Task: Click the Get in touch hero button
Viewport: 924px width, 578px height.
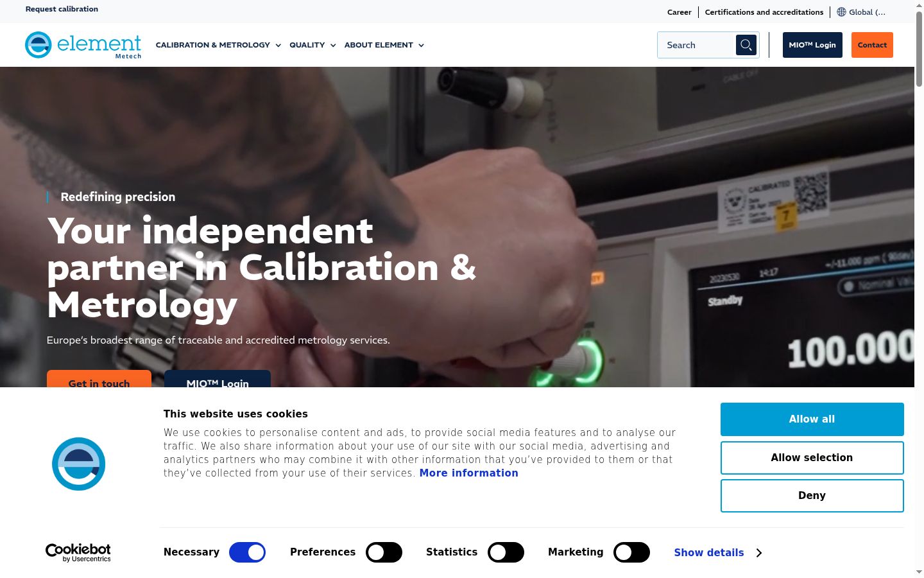Action: (99, 379)
